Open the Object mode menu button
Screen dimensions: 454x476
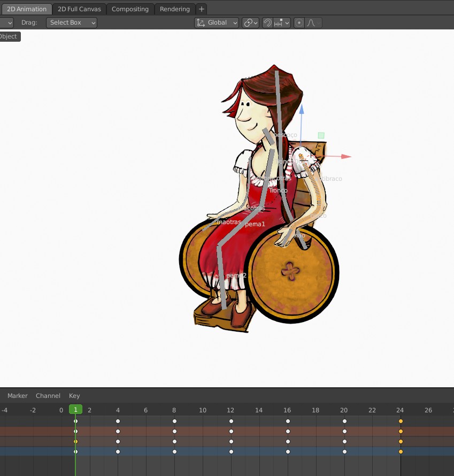pyautogui.click(x=9, y=36)
